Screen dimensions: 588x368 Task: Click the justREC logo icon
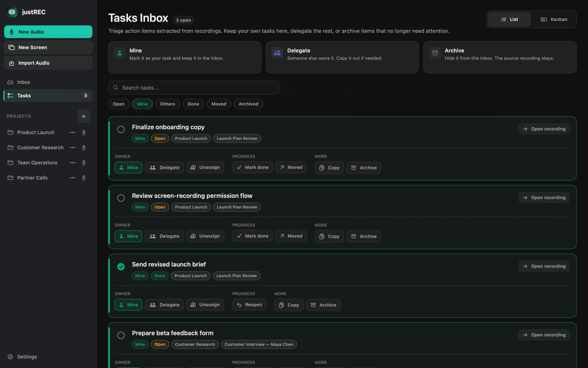tap(12, 12)
